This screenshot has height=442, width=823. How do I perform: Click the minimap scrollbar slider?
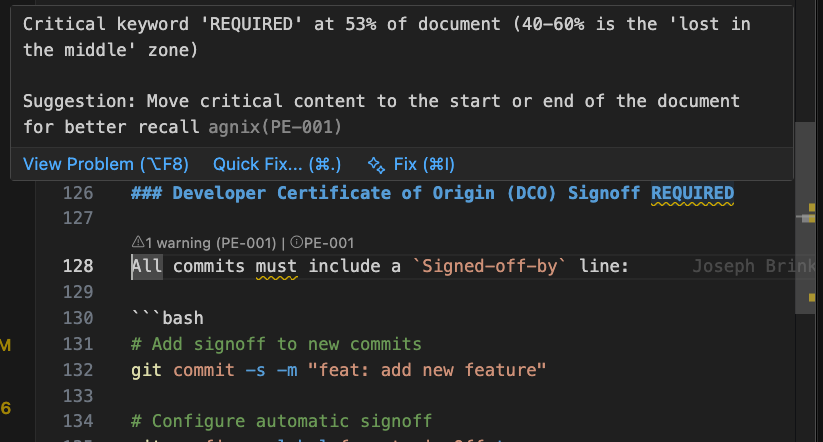[805, 218]
